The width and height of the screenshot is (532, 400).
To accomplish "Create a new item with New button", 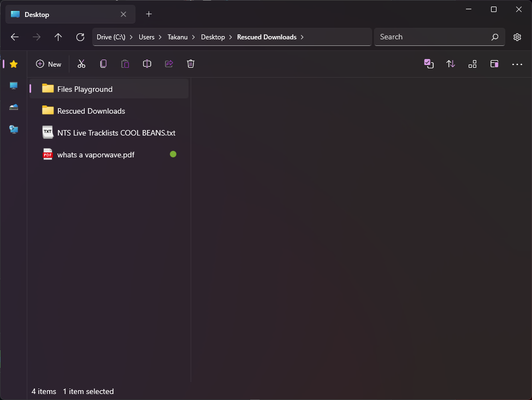I will click(x=49, y=64).
